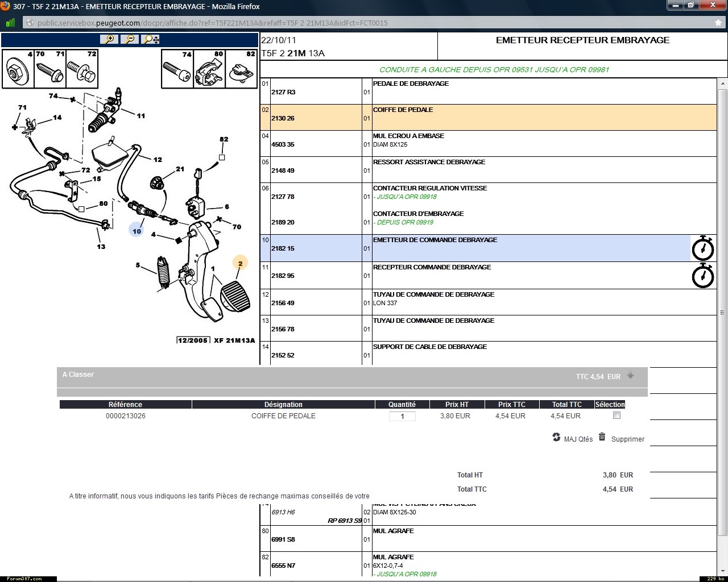728x582 pixels.
Task: Click the MAJ Qtés refresh icon
Action: (556, 437)
